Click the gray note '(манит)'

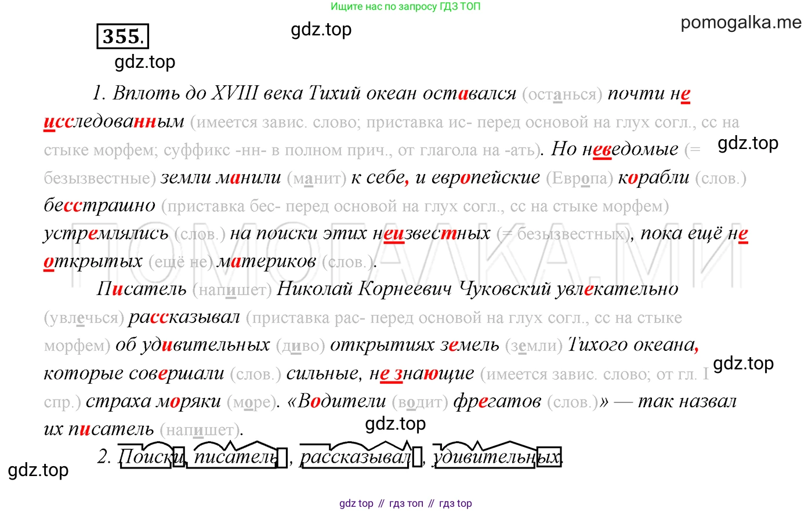(x=317, y=178)
